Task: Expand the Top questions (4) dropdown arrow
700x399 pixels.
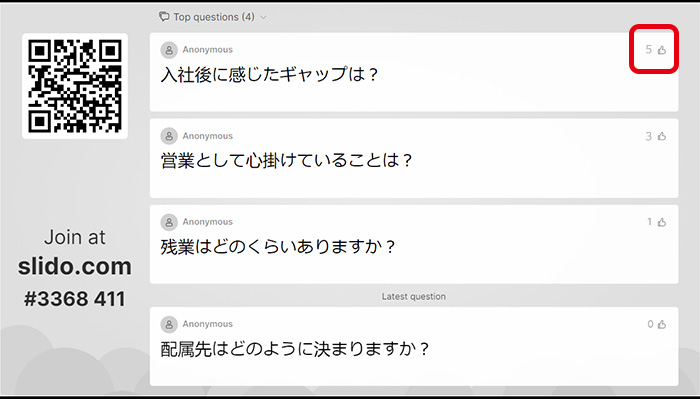Action: tap(263, 17)
